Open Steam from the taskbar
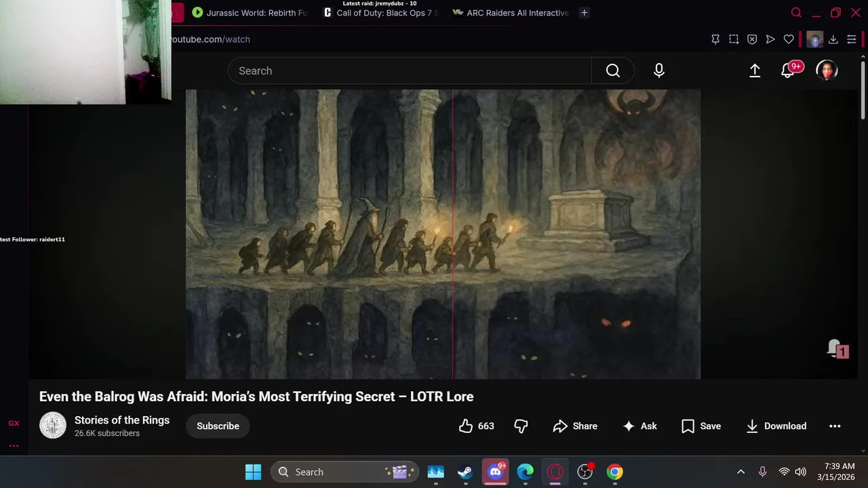The height and width of the screenshot is (488, 868). [x=465, y=472]
